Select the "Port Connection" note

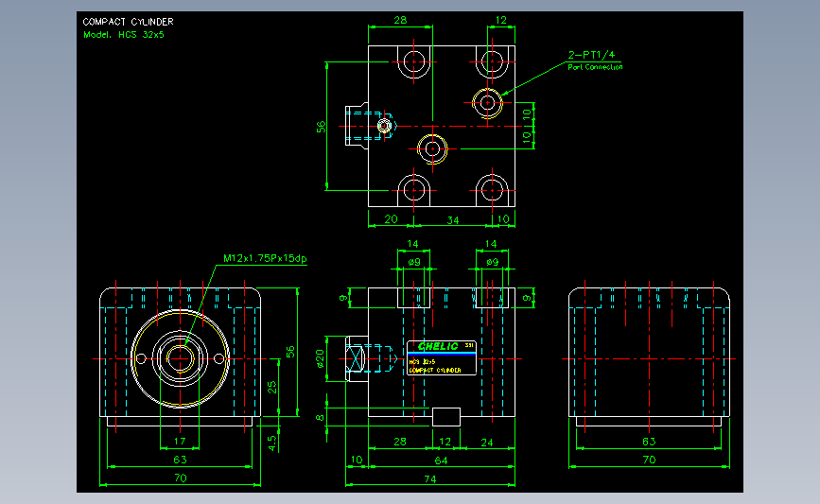595,67
